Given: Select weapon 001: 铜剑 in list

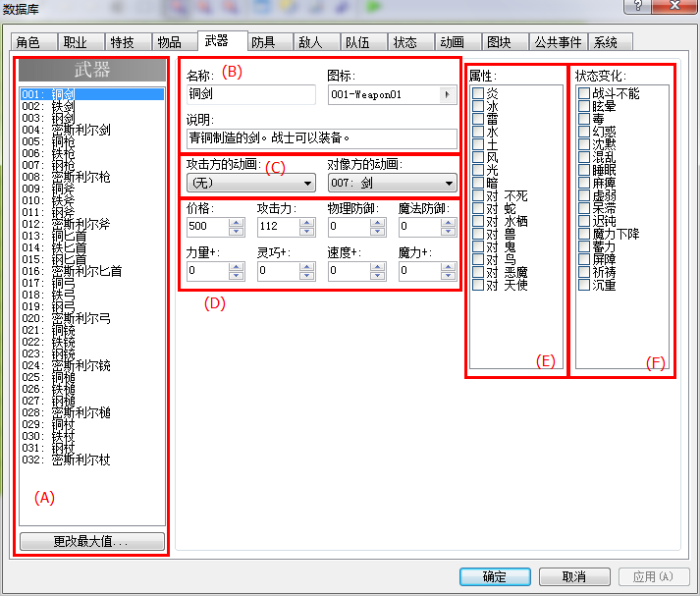Looking at the screenshot, I should (92, 94).
